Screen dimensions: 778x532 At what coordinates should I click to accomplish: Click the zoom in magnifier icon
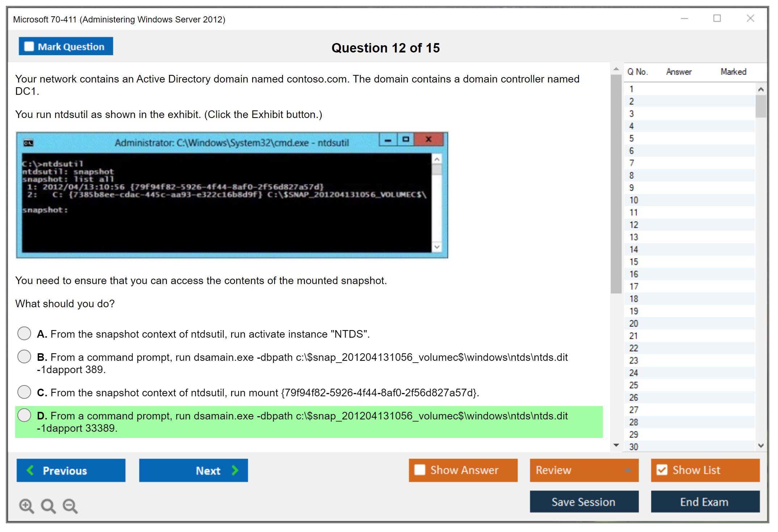26,506
